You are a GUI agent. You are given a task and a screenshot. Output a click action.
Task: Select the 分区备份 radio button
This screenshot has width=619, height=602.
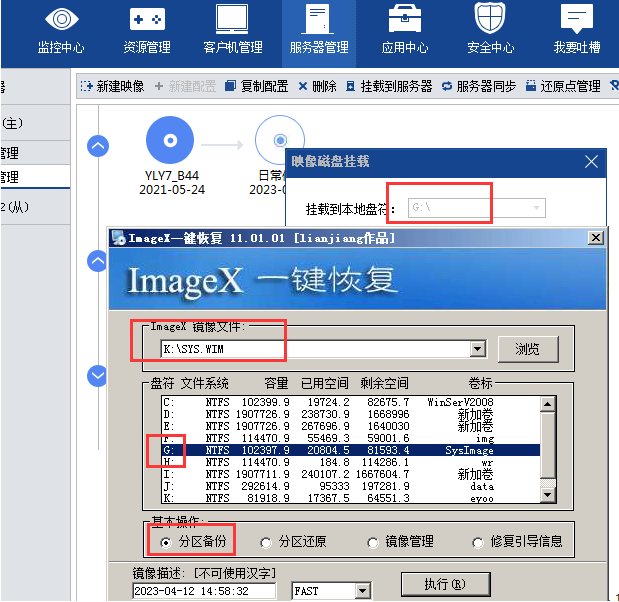(166, 543)
